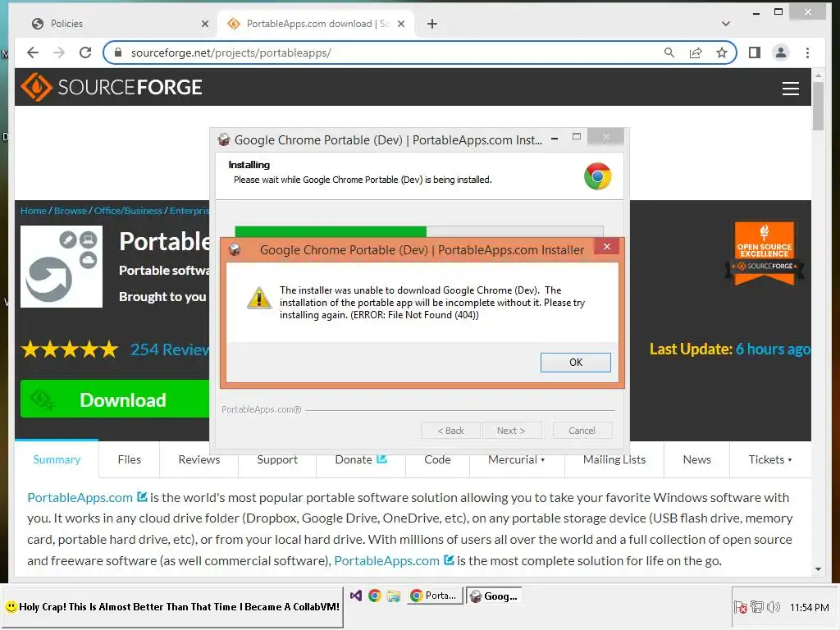
Task: Switch to the Reviews tab
Action: pyautogui.click(x=199, y=459)
